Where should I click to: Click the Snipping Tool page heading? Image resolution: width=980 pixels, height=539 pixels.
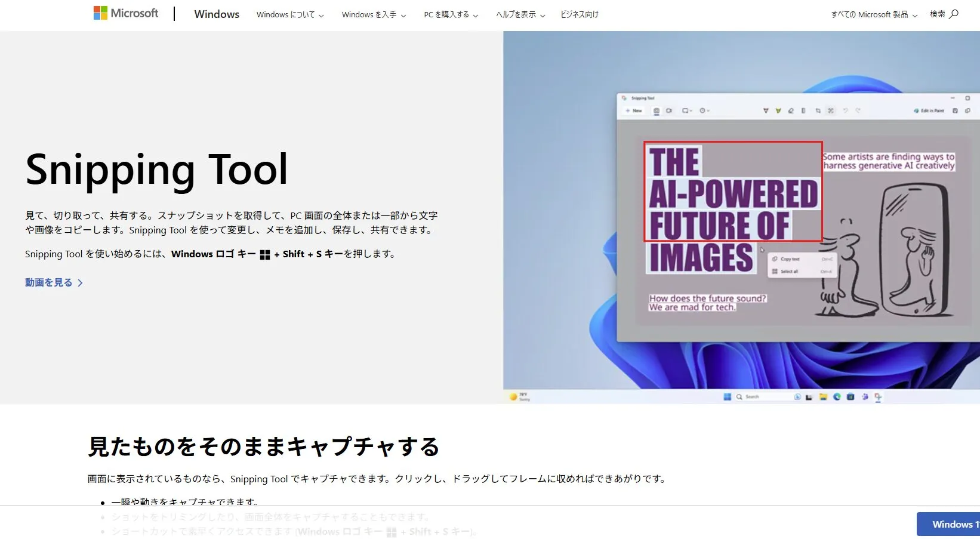(157, 170)
